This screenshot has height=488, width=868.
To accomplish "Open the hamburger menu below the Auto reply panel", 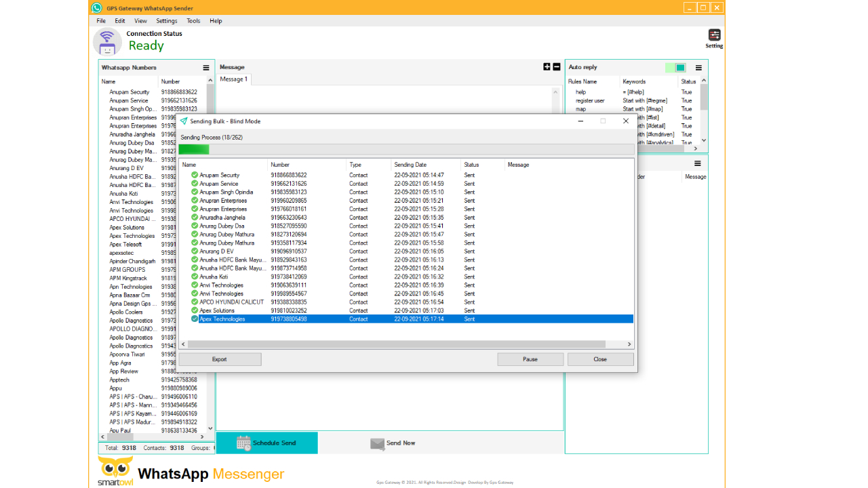I will [698, 163].
